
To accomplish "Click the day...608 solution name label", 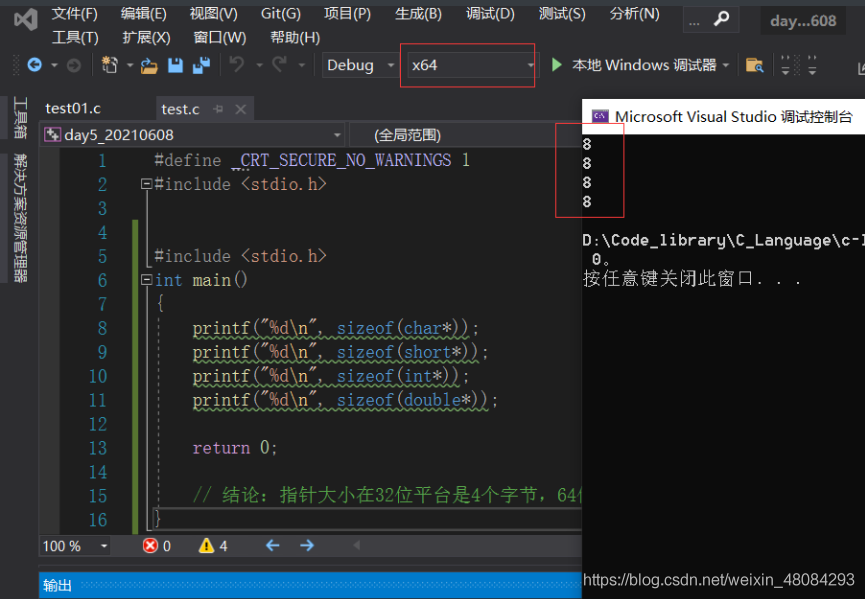I will 803,21.
